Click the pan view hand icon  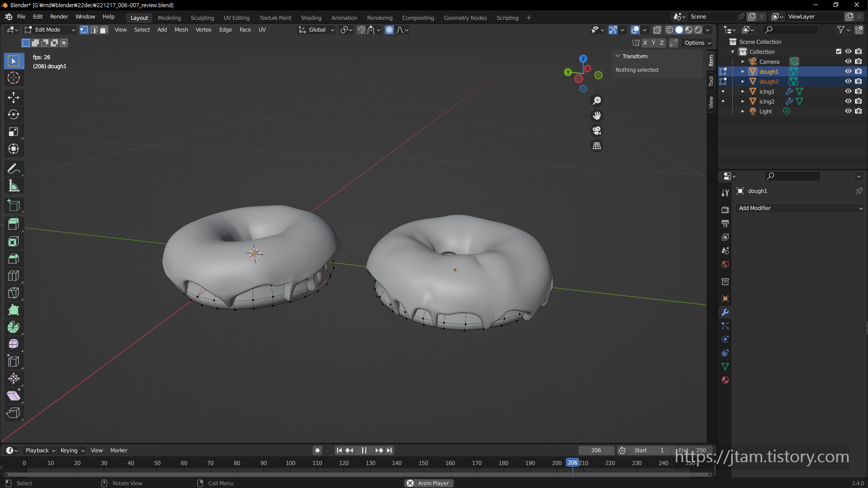coord(597,116)
